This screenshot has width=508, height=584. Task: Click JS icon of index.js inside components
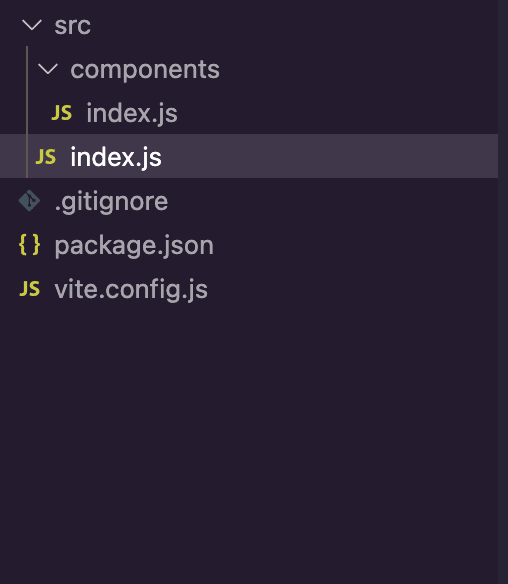click(61, 112)
